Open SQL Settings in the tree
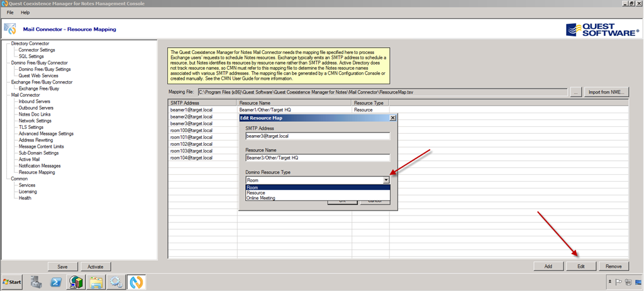Viewport: 644px width, 291px height. tap(31, 56)
